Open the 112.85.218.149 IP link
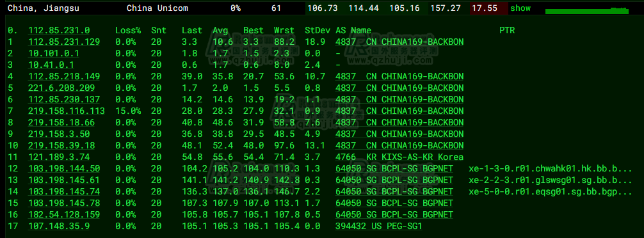Screen dimensions: 644x238 (x=64, y=76)
